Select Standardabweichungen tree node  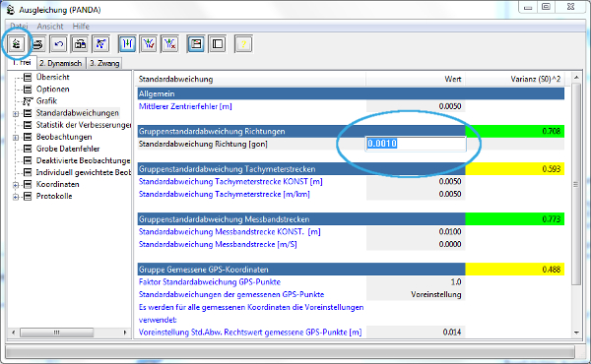click(x=77, y=113)
